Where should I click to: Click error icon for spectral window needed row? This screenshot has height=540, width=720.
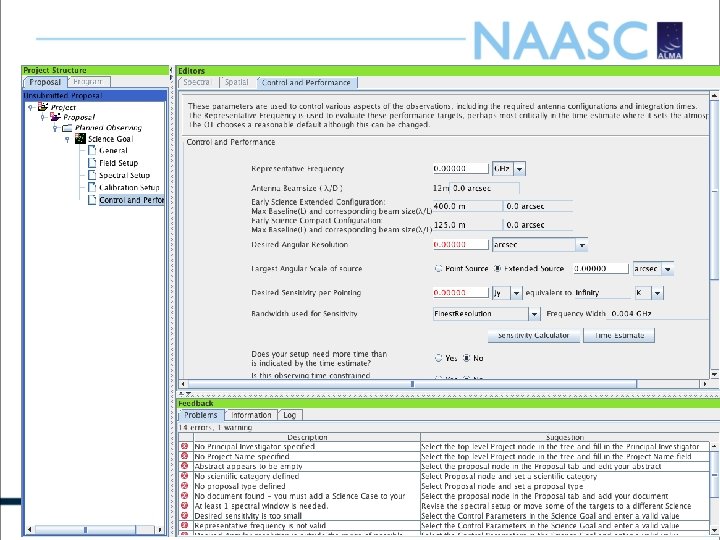(x=185, y=506)
